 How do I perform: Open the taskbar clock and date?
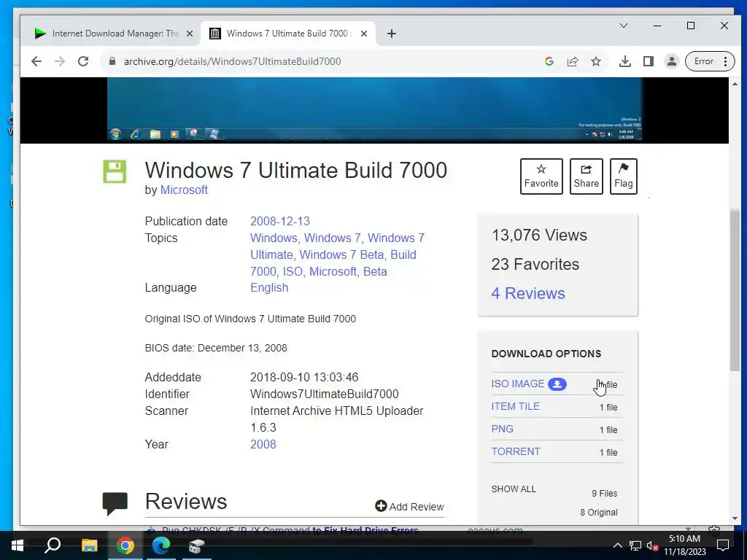coord(684,545)
